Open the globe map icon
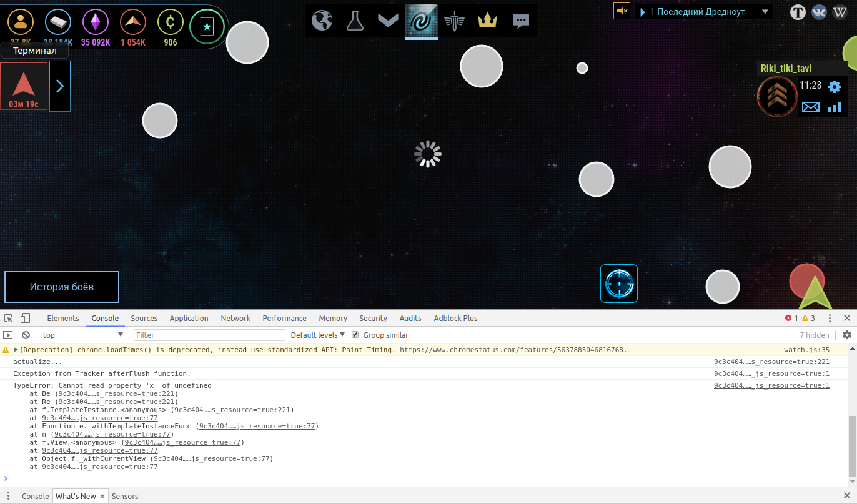This screenshot has height=504, width=857. click(x=322, y=21)
